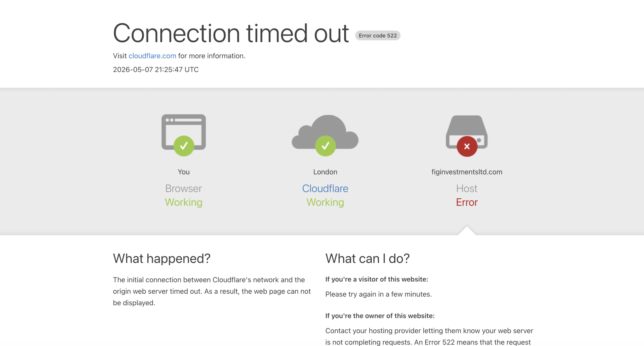
Task: Click the red X error badge
Action: pos(467,146)
